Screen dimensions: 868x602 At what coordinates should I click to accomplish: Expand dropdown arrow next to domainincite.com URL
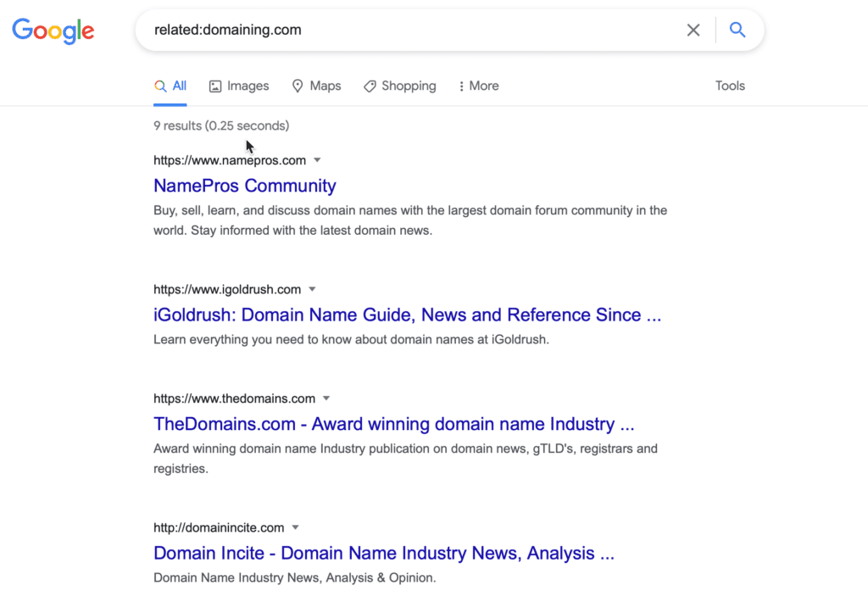(295, 527)
